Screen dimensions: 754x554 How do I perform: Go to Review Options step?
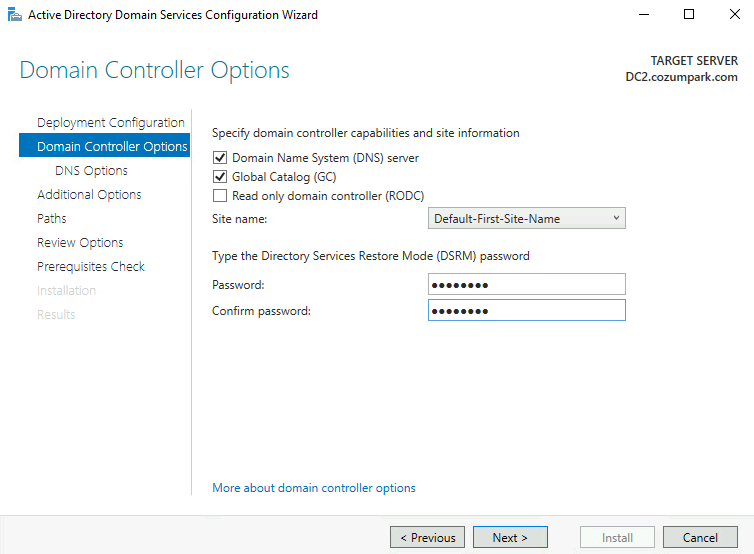(80, 242)
